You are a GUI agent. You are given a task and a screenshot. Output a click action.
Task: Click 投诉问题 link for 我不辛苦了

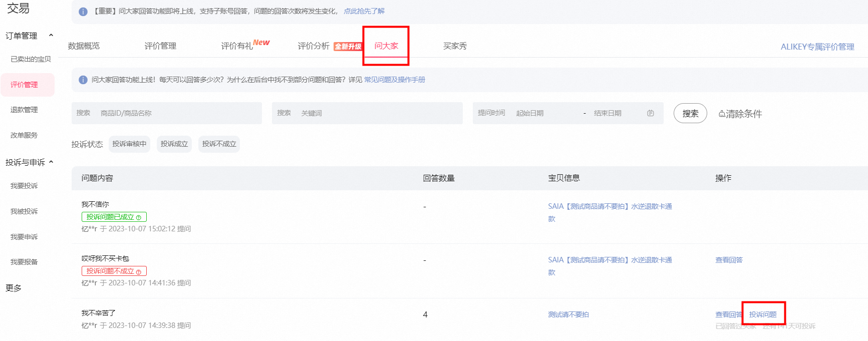click(x=762, y=314)
